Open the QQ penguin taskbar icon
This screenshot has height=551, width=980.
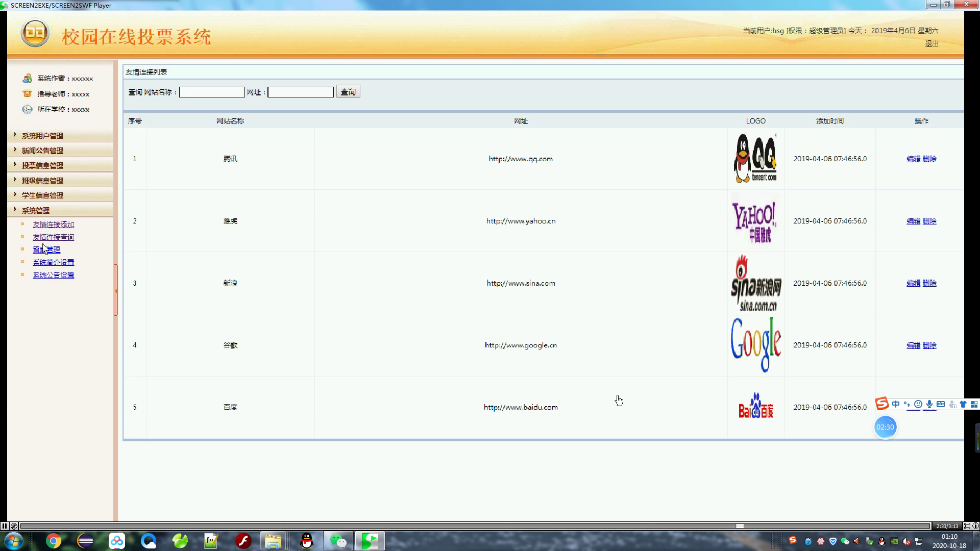tap(307, 541)
